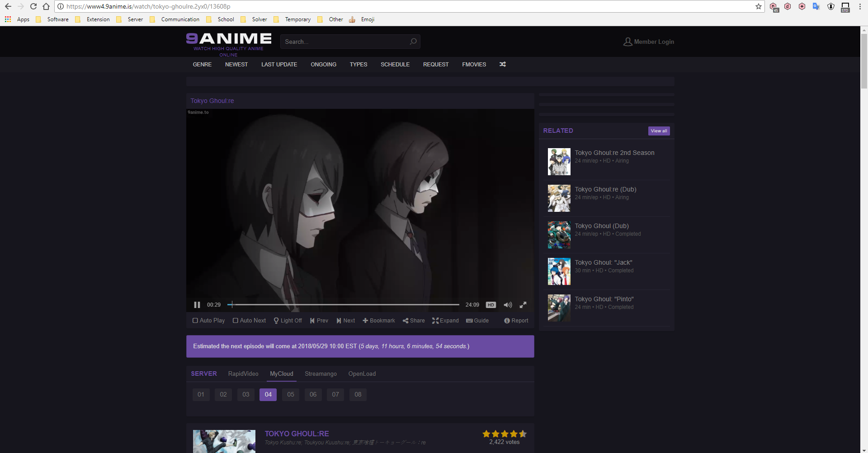868x453 pixels.
Task: Pause the video playback
Action: click(x=197, y=305)
